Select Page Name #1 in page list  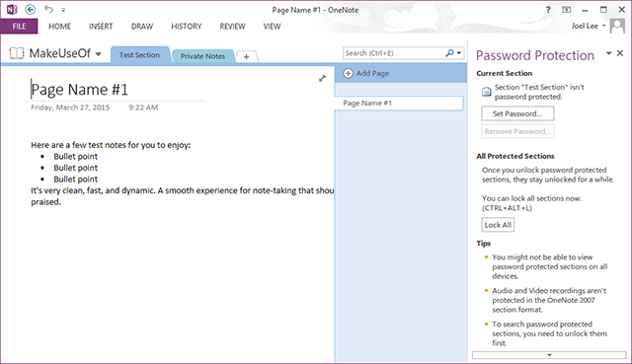[399, 103]
